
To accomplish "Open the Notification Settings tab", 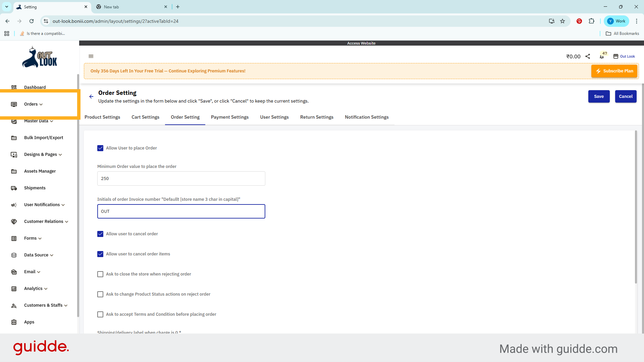I will [367, 117].
